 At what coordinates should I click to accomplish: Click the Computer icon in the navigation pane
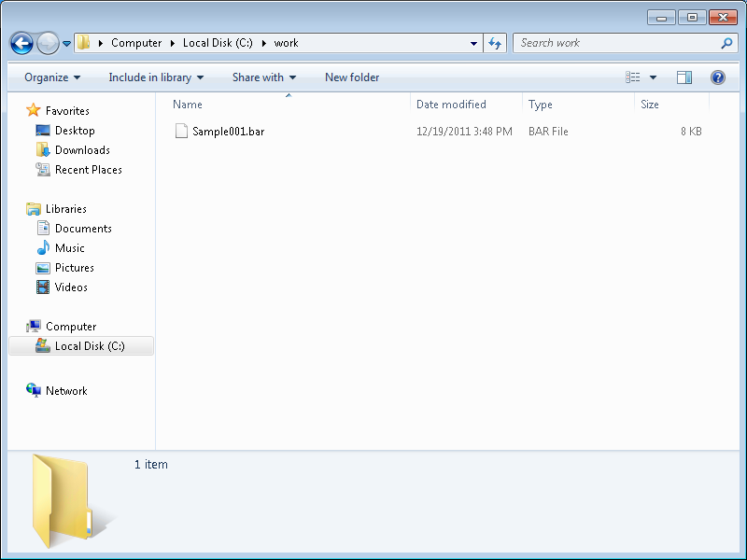tap(34, 326)
